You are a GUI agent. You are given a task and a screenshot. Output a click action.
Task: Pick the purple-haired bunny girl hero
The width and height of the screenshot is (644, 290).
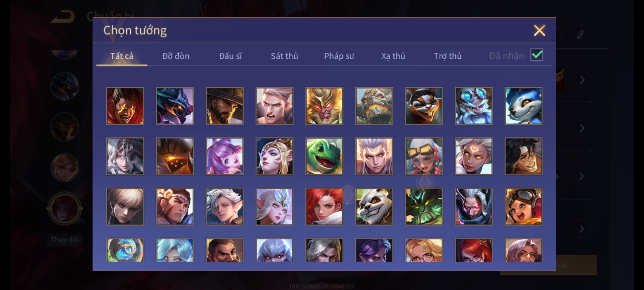225,156
